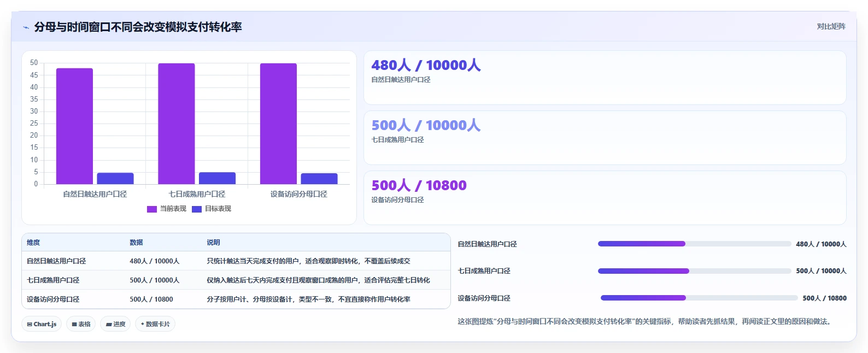Click the progress bar for 自然日触达用户口径
Viewport: 868px width, 353px height.
coord(695,244)
